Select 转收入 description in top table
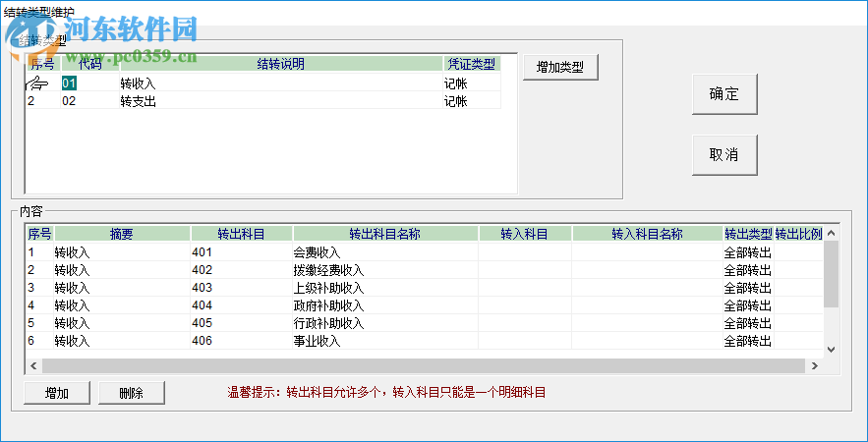The width and height of the screenshot is (868, 442). [x=139, y=83]
